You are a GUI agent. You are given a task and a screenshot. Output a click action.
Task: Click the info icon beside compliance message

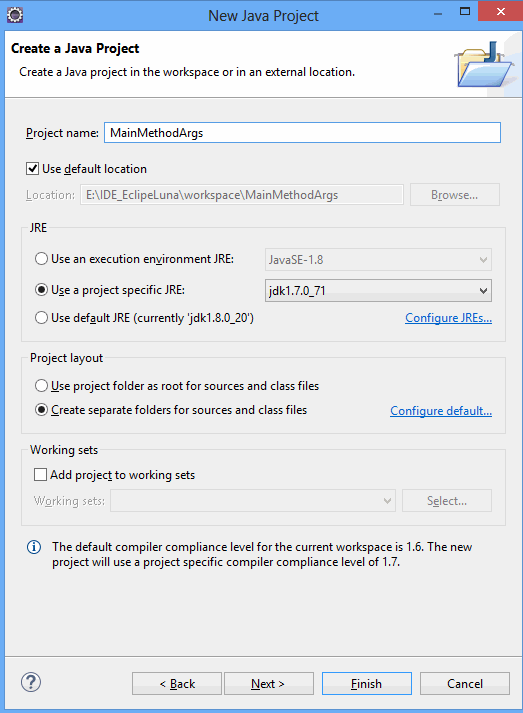(x=34, y=547)
